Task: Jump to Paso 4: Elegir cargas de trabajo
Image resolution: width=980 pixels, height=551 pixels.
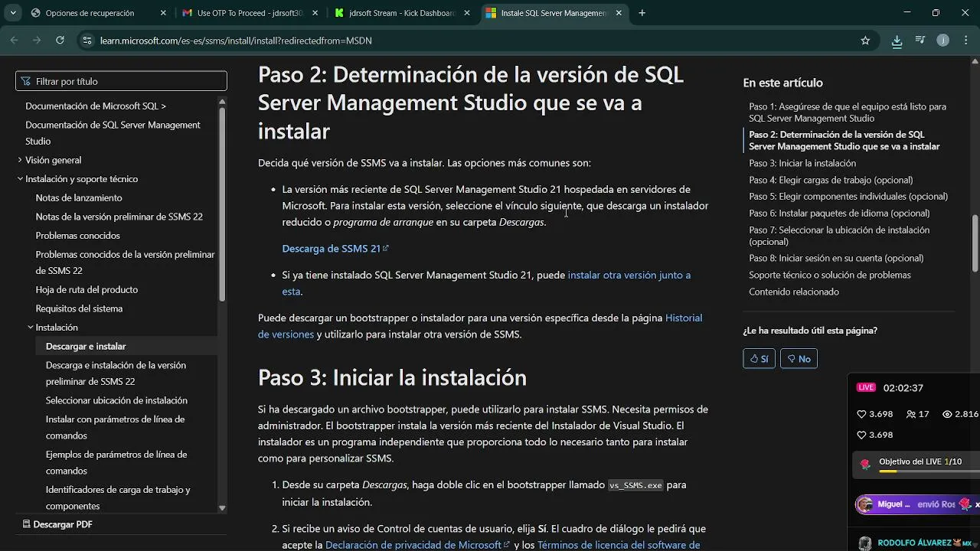Action: pyautogui.click(x=831, y=180)
